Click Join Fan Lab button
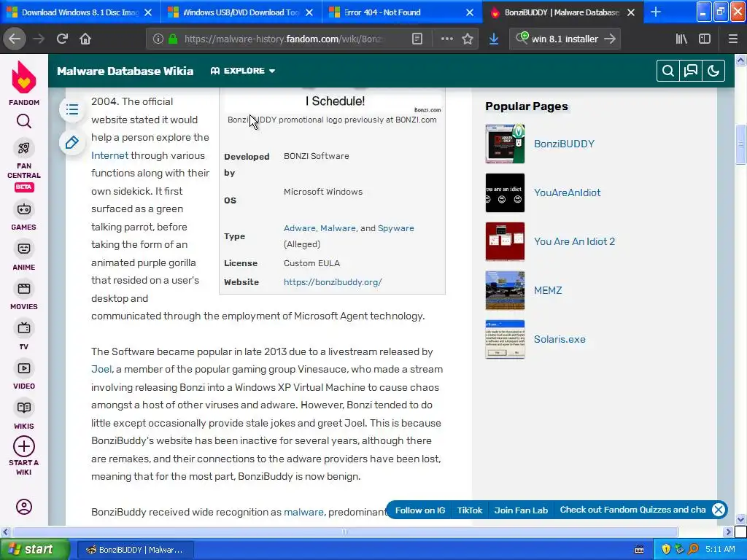The image size is (747, 560). click(x=521, y=510)
